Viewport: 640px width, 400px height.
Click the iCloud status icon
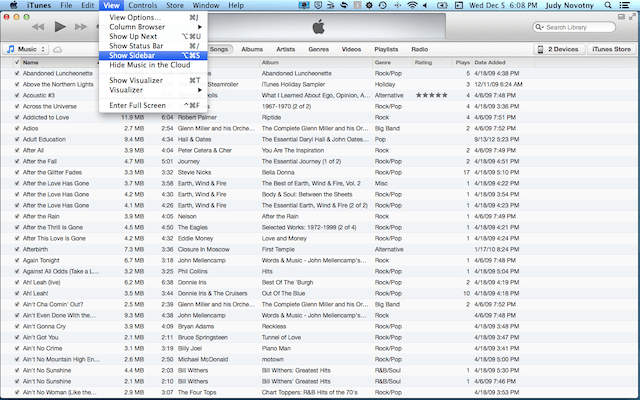point(58,49)
